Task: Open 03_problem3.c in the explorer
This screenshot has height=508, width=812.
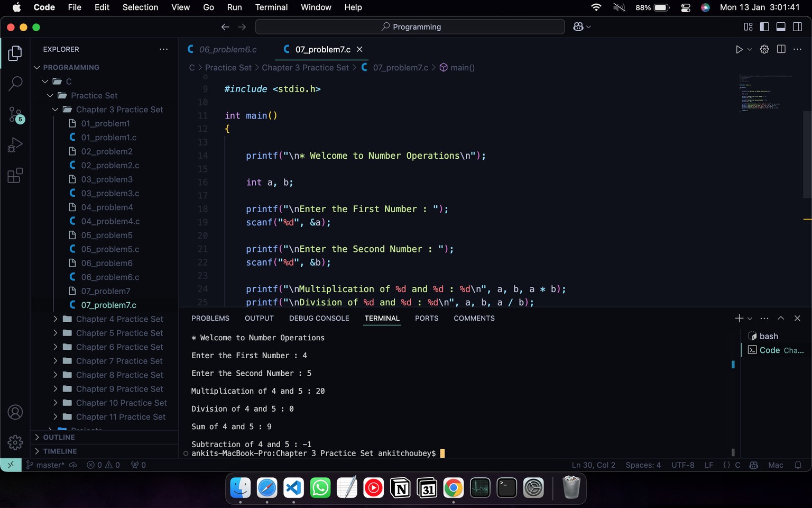Action: [x=104, y=193]
